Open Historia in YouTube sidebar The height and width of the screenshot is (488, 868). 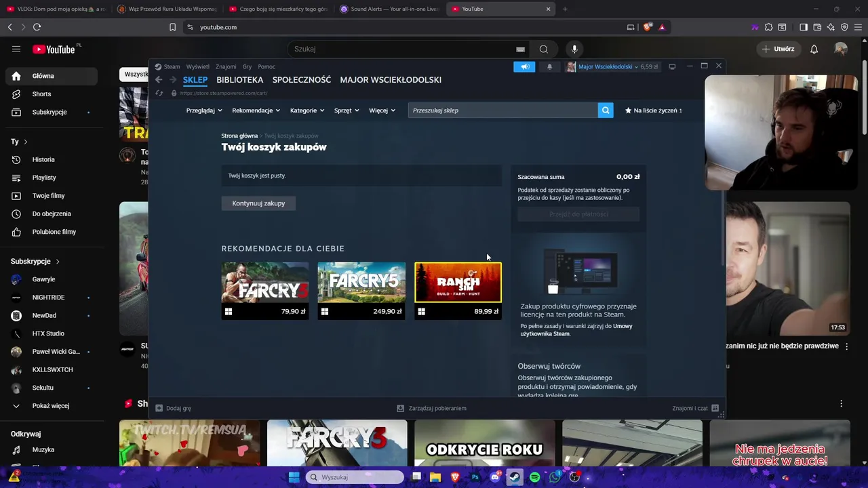coord(52,159)
